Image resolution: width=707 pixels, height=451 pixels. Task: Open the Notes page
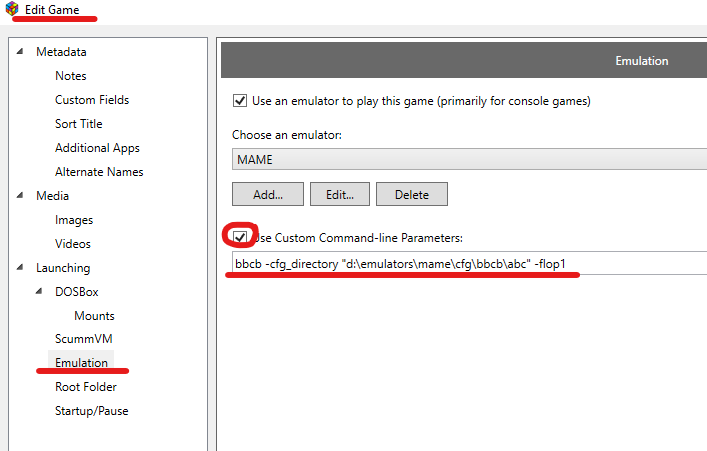(x=71, y=76)
